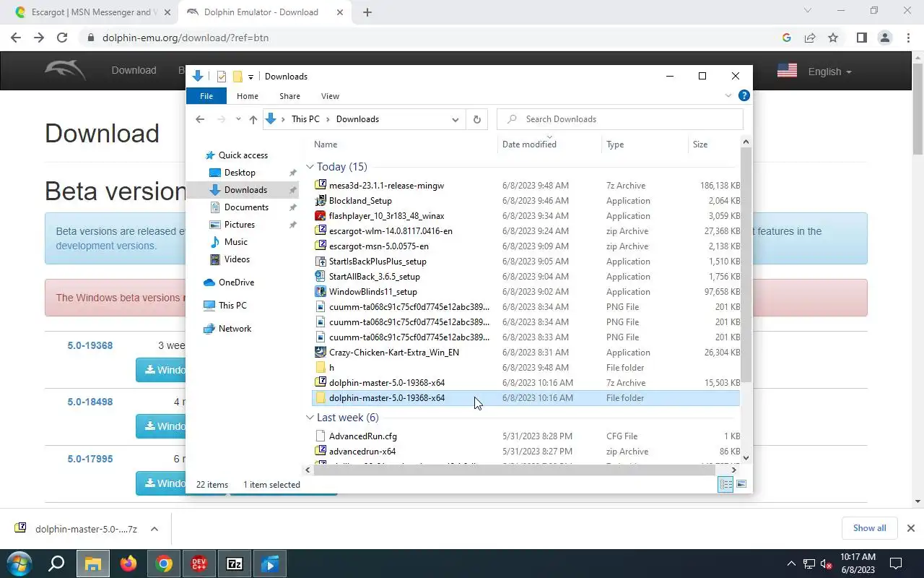The width and height of the screenshot is (924, 578).
Task: Expand the Explorer ribbon chevron
Action: pos(728,95)
